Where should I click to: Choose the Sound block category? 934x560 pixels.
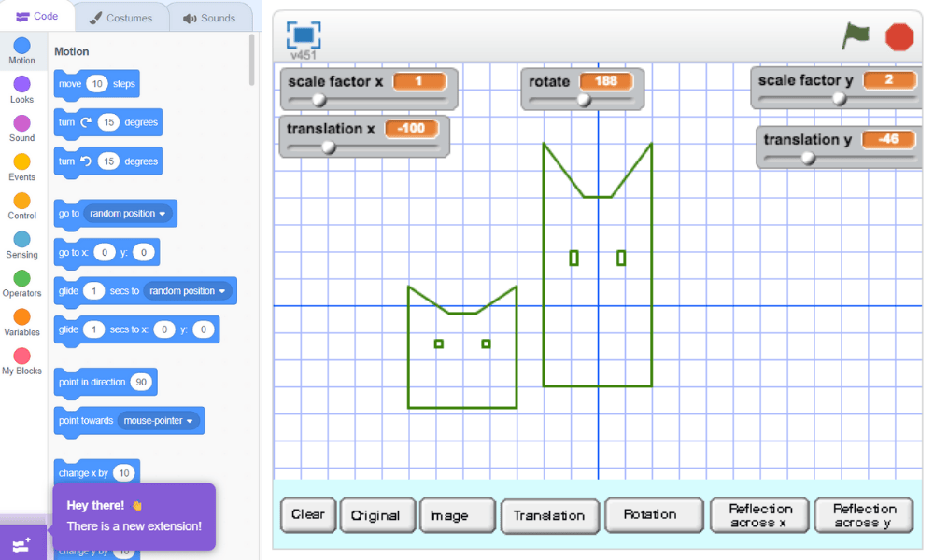(x=21, y=123)
